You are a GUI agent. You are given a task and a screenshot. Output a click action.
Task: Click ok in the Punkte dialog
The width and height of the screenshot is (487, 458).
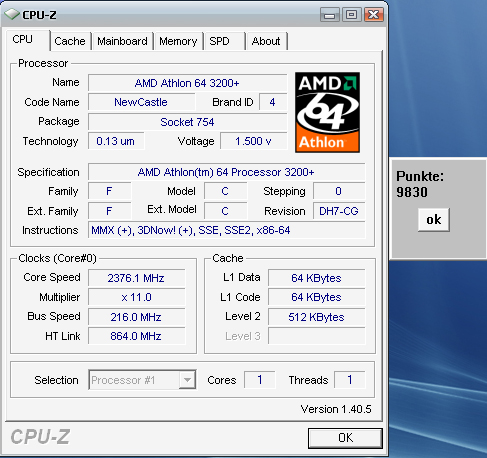(434, 220)
